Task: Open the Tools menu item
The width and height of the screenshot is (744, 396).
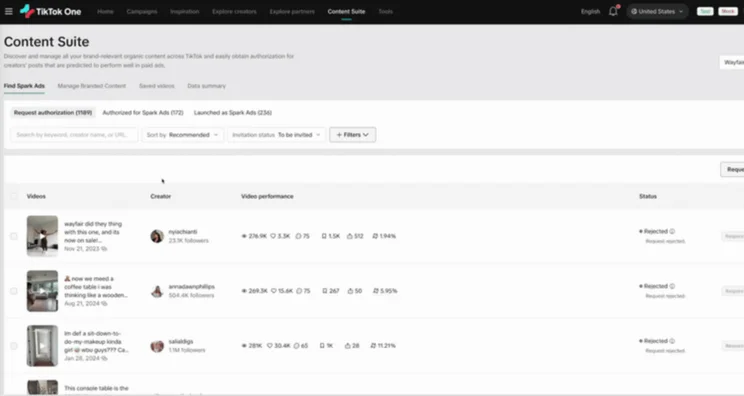Action: (386, 11)
